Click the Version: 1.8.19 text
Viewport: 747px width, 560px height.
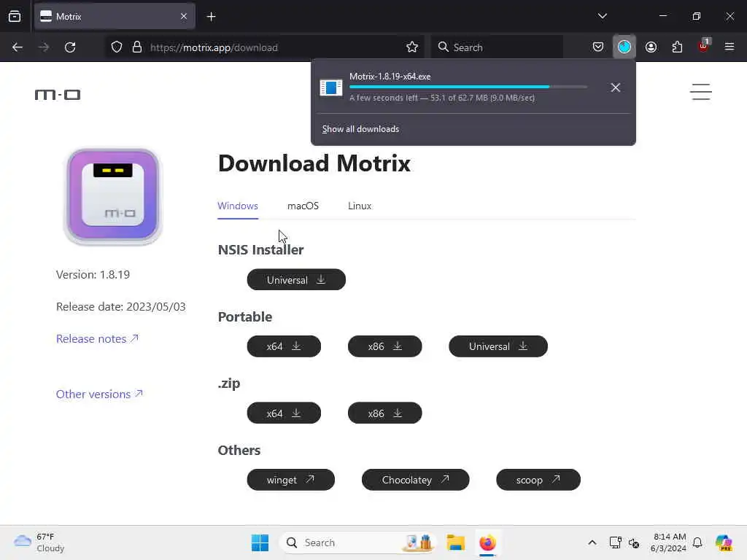pos(93,275)
